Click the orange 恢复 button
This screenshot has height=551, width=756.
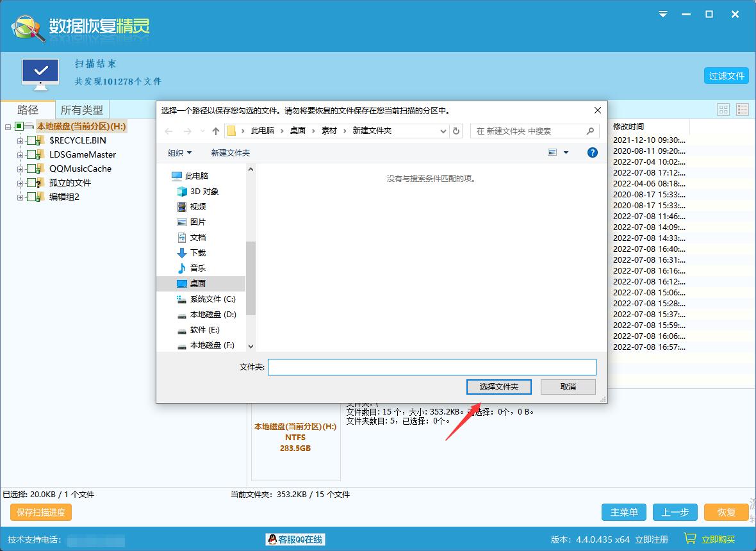726,512
